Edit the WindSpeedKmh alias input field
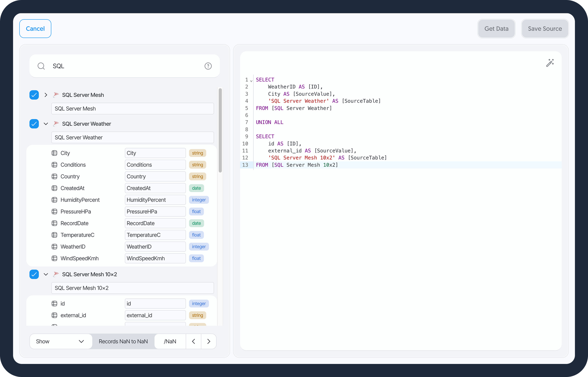The width and height of the screenshot is (588, 377). point(155,258)
